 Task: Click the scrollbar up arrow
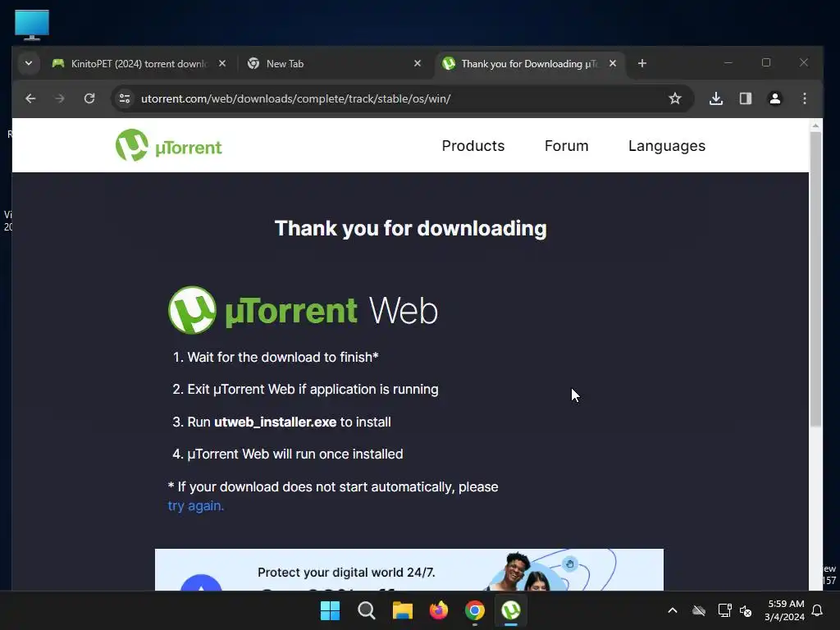pos(815,126)
